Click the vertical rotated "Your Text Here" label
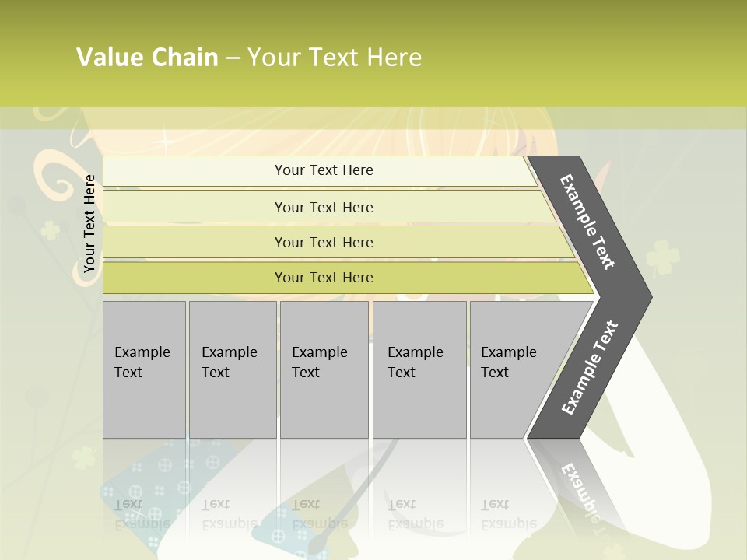This screenshot has height=560, width=747. [x=89, y=224]
